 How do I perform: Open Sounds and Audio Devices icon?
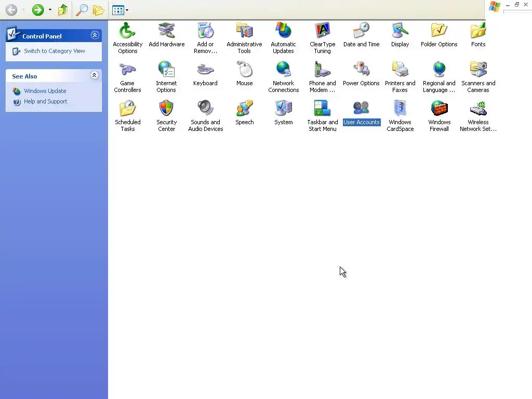205,109
